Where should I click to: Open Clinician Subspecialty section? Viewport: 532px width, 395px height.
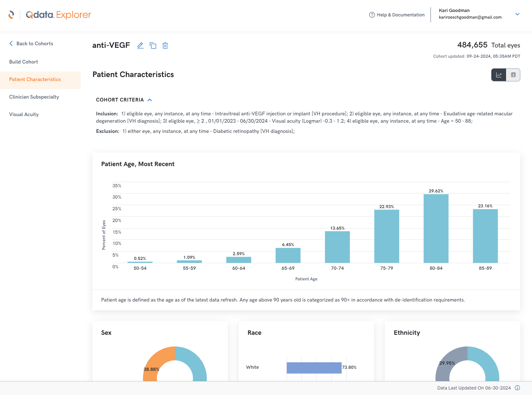(x=34, y=97)
